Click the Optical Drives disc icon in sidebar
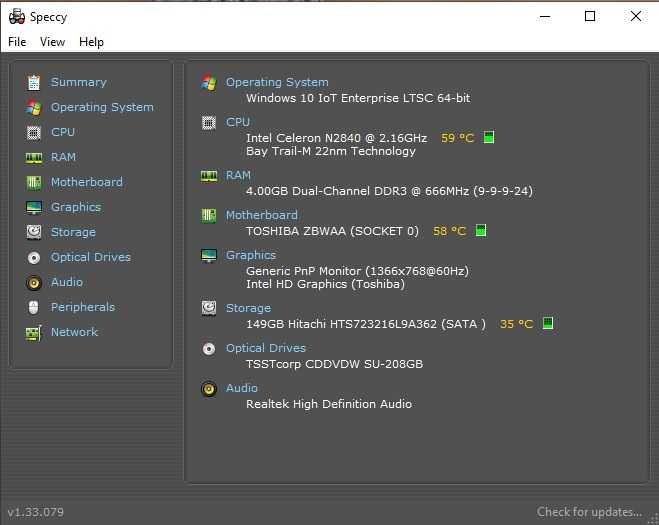The width and height of the screenshot is (659, 525). point(34,258)
